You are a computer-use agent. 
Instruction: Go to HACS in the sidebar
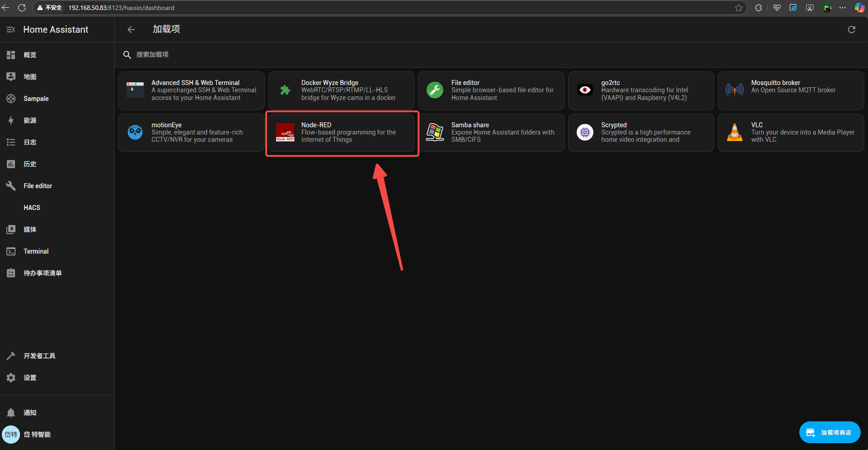point(32,208)
